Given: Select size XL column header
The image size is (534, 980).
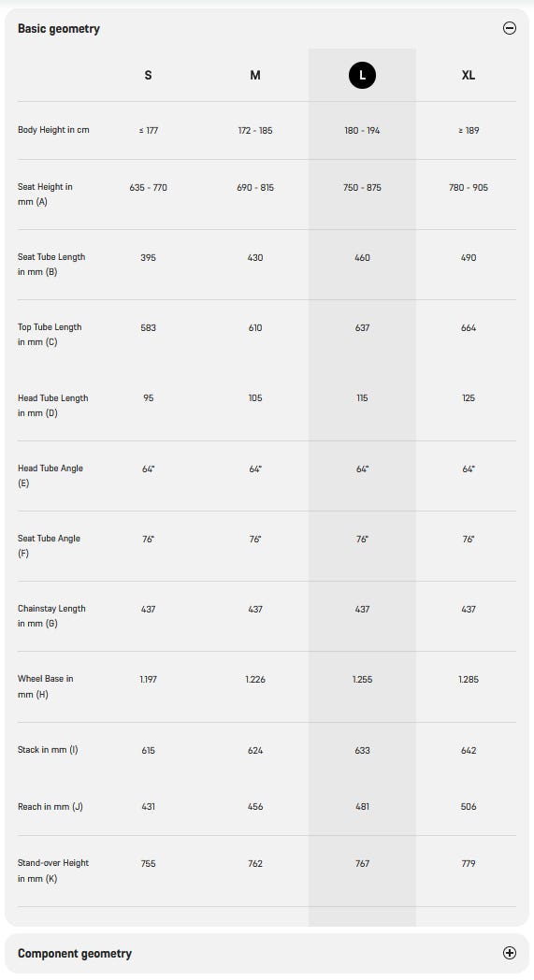Looking at the screenshot, I should [x=469, y=75].
